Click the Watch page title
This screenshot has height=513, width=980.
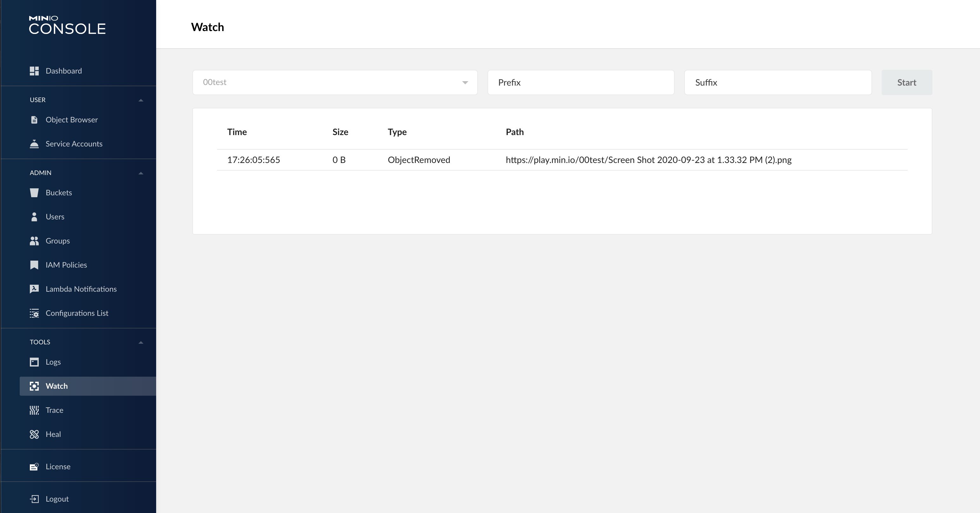(x=207, y=27)
